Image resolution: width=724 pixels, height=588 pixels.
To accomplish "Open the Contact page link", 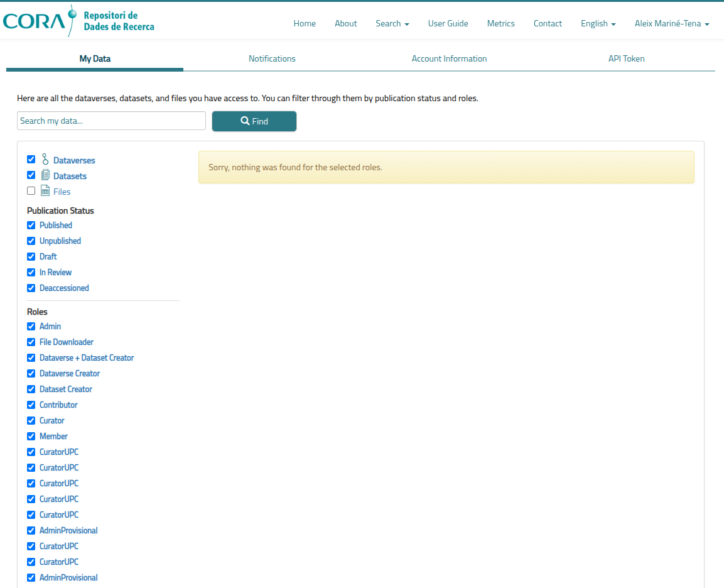I will 548,23.
